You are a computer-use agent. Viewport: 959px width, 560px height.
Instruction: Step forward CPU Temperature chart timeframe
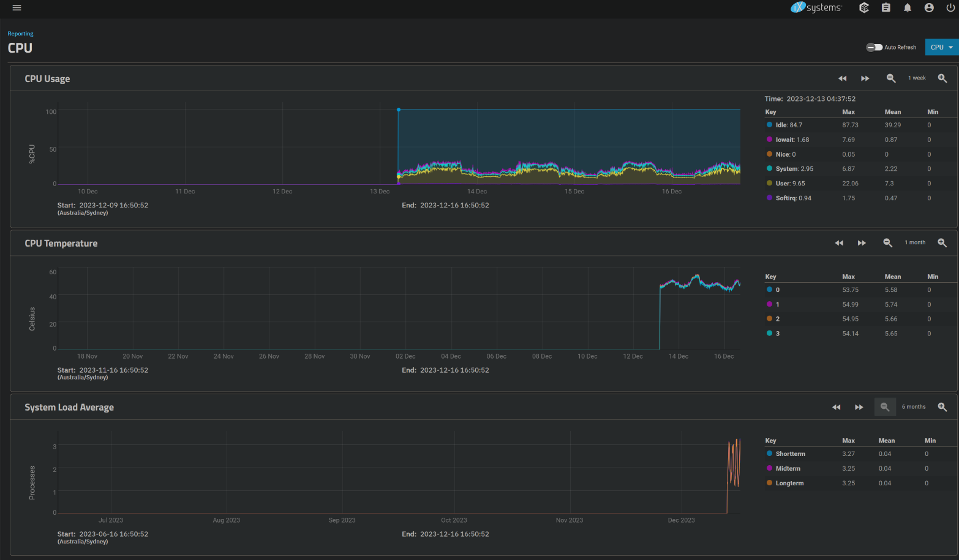862,243
